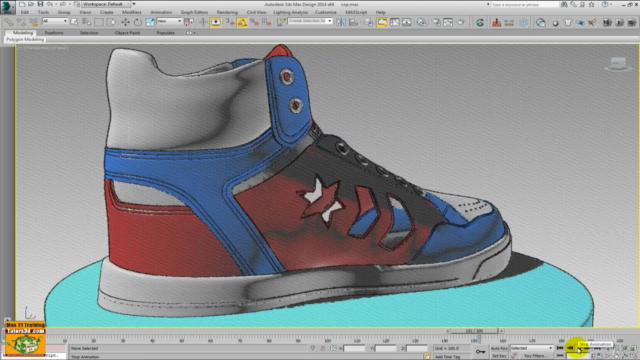Toggle the Percent Snap icon
The image size is (640, 360).
point(255,22)
